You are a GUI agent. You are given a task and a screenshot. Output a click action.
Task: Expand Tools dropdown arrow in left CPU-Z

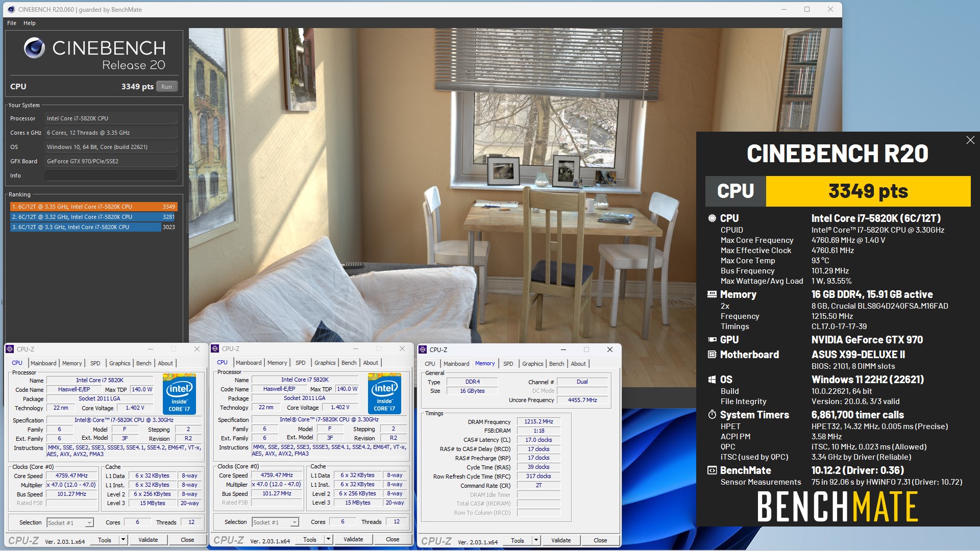point(123,540)
